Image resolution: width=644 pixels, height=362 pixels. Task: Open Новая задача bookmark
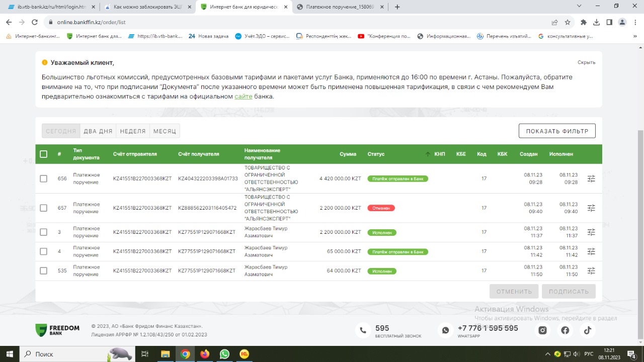[x=208, y=36]
